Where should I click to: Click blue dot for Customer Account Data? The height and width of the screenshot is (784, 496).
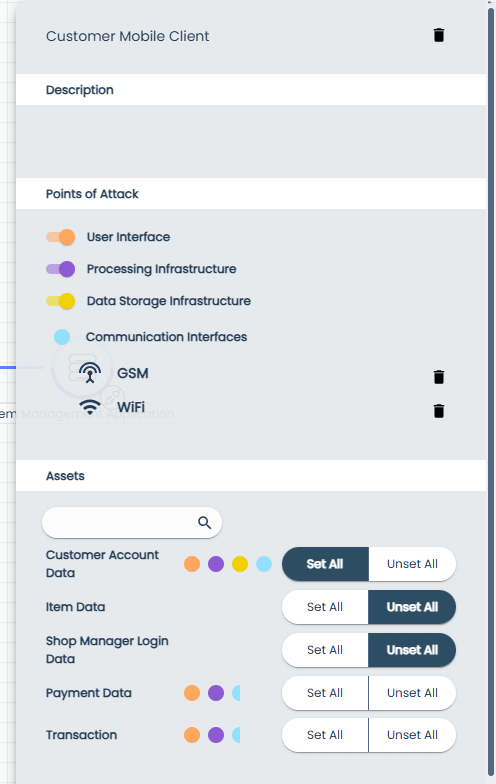point(264,564)
